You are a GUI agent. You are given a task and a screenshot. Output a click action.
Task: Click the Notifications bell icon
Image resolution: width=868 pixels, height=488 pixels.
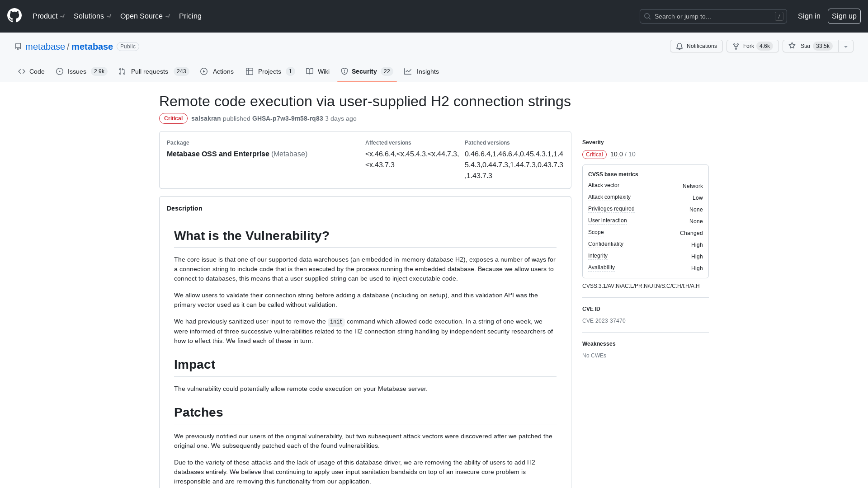(679, 46)
